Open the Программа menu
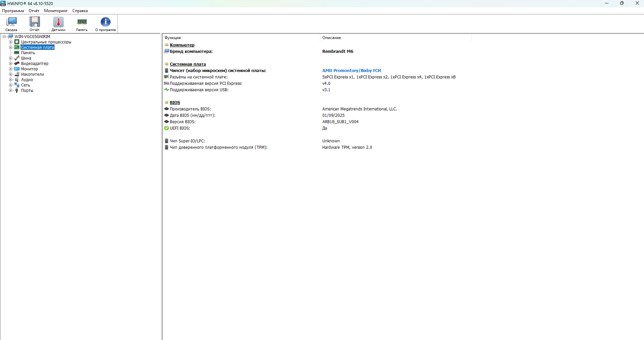This screenshot has width=644, height=340. 13,11
